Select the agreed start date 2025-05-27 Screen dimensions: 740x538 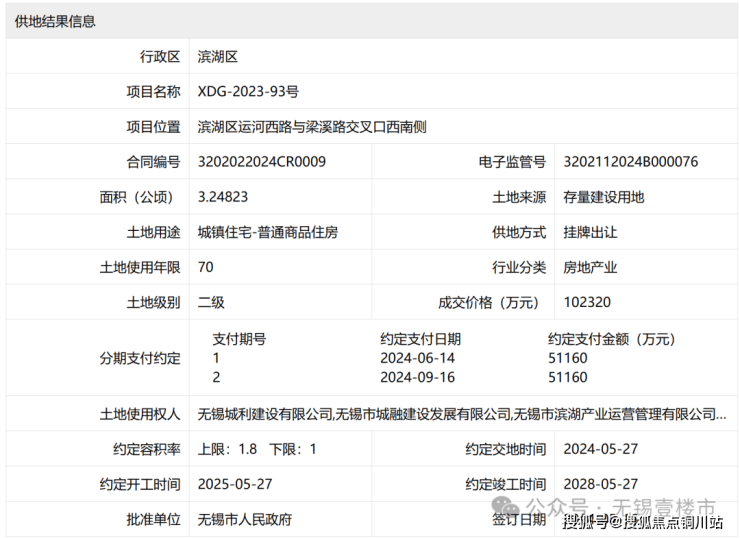pyautogui.click(x=235, y=484)
